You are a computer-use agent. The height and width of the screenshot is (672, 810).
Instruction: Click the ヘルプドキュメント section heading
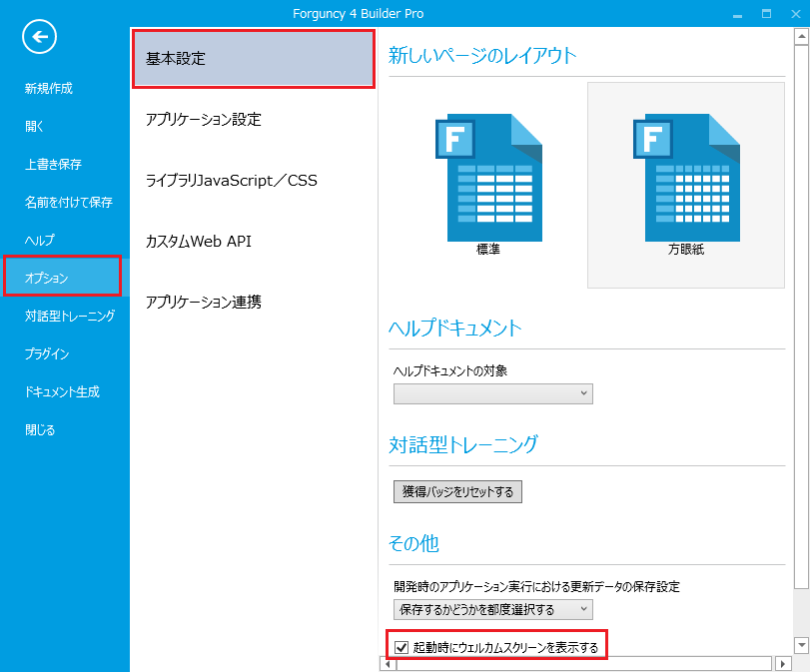coord(455,328)
